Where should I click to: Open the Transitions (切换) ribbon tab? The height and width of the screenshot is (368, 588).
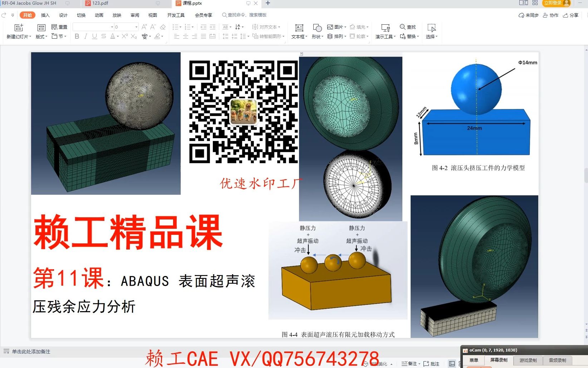pyautogui.click(x=81, y=15)
